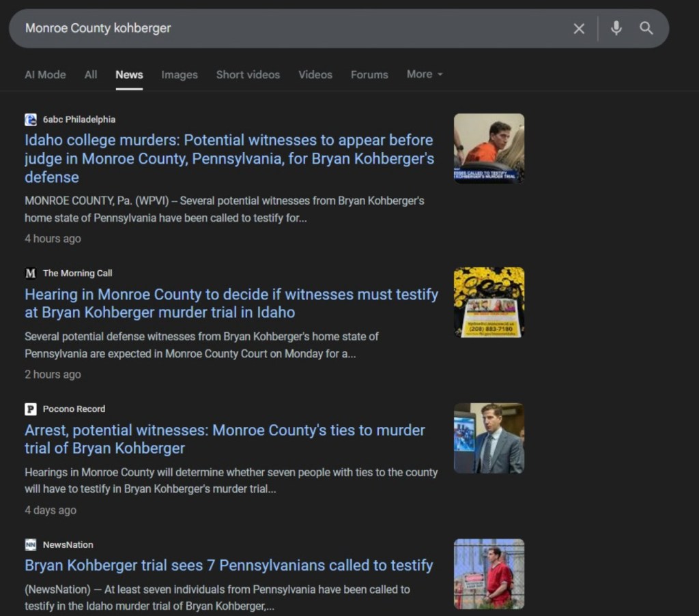Click thumbnail for the Pocono Record article
699x616 pixels.
489,438
